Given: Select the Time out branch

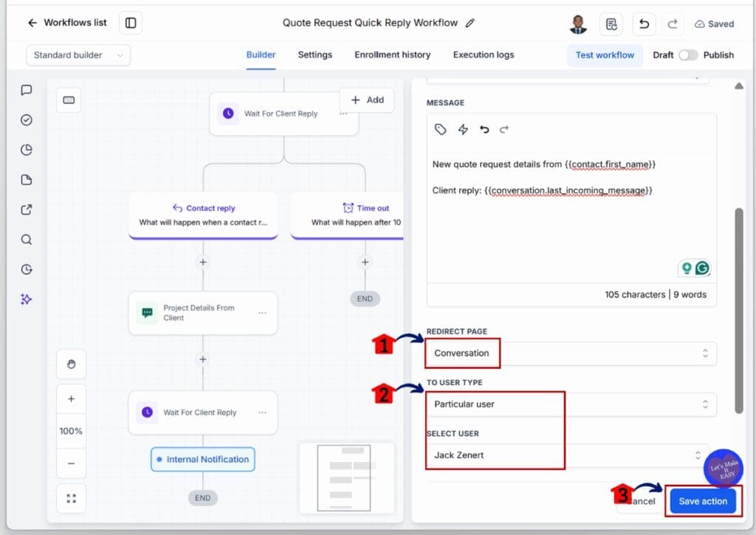Looking at the screenshot, I should pos(347,215).
